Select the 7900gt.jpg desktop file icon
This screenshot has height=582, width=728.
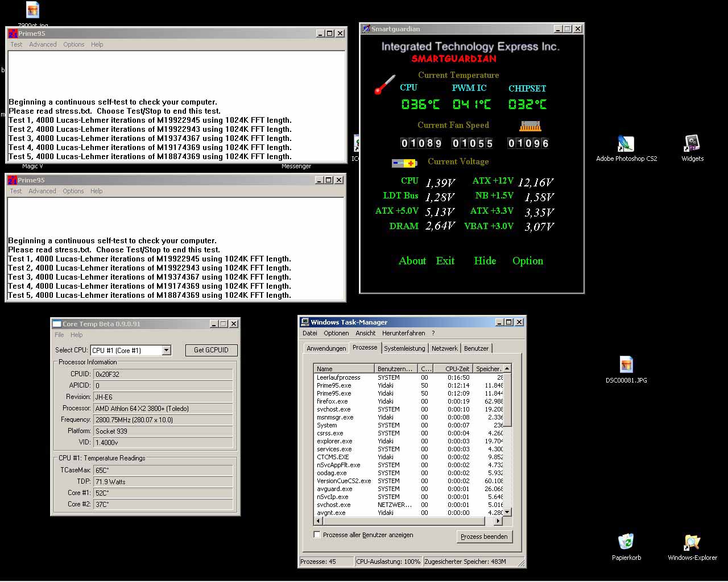click(32, 10)
